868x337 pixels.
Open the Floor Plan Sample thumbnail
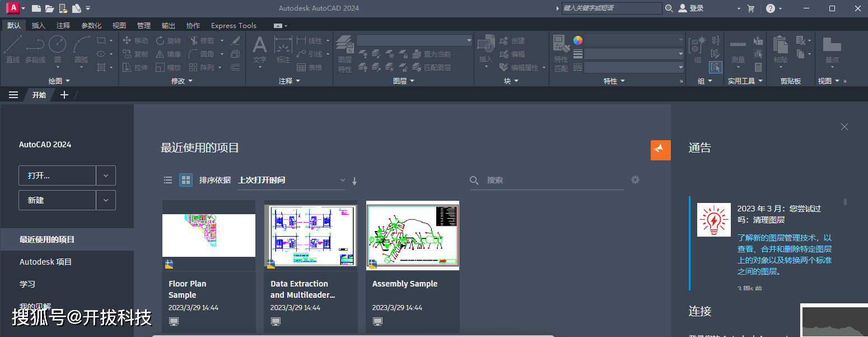coord(209,236)
